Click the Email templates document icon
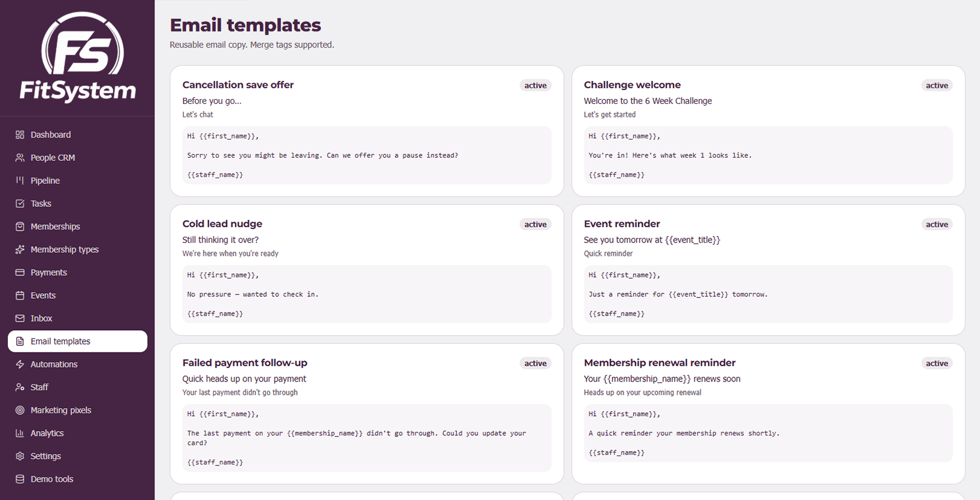This screenshot has height=500, width=980. click(x=20, y=342)
